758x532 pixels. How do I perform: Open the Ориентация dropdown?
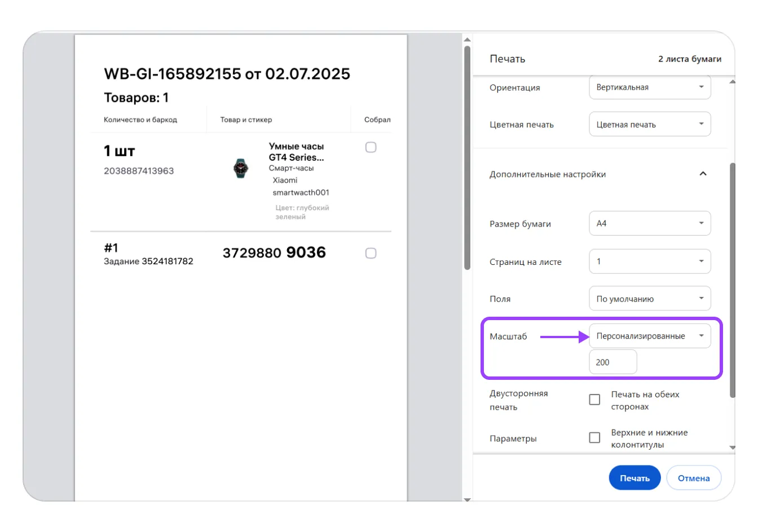pyautogui.click(x=650, y=87)
